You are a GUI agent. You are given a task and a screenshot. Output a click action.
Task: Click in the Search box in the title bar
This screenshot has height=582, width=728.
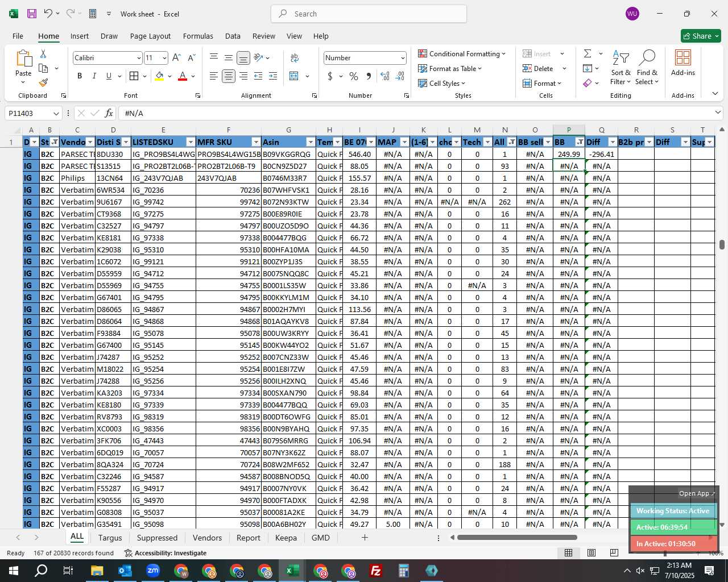369,14
